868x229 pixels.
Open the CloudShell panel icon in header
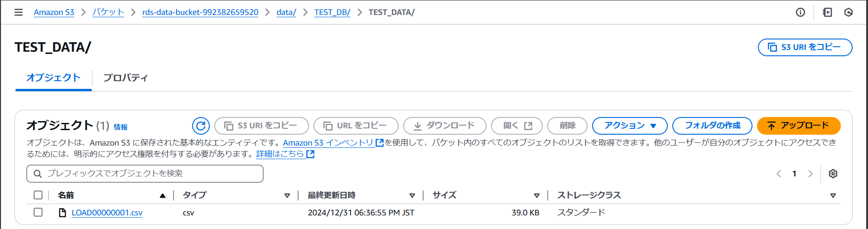pos(827,12)
